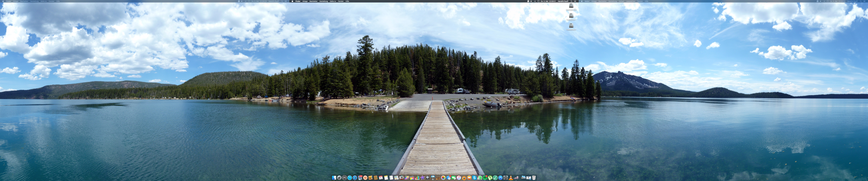Open Lesezeichen menu in Safari menu bar
Screen dimensions: 868x181
[x=631, y=1]
